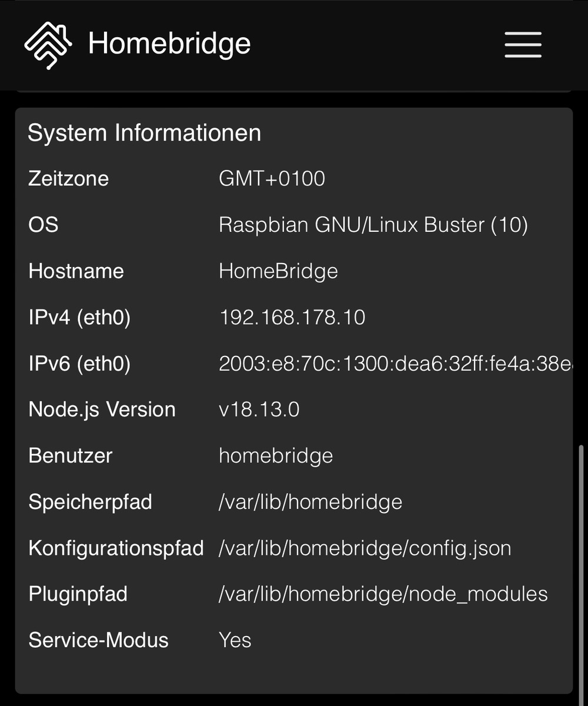Click the GMT+0100 timezone value
This screenshot has height=706, width=588.
[272, 179]
